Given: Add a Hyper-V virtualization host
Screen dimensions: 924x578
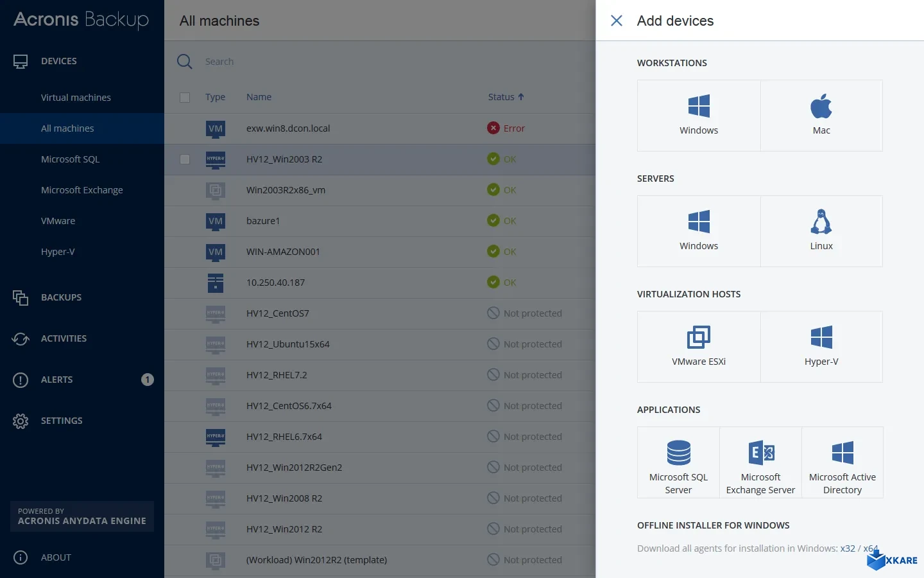Looking at the screenshot, I should click(x=821, y=347).
